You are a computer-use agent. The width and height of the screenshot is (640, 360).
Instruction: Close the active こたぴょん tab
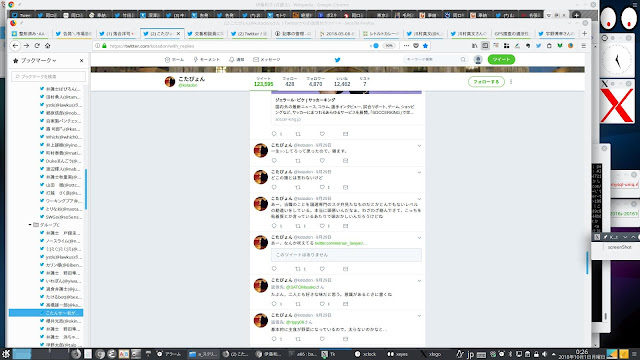(178, 33)
